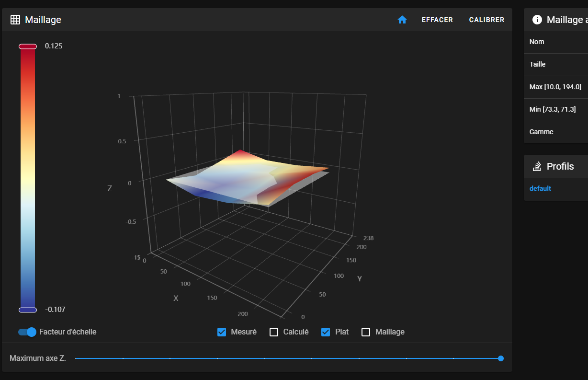Uncheck the Plat checkbox

pos(326,332)
